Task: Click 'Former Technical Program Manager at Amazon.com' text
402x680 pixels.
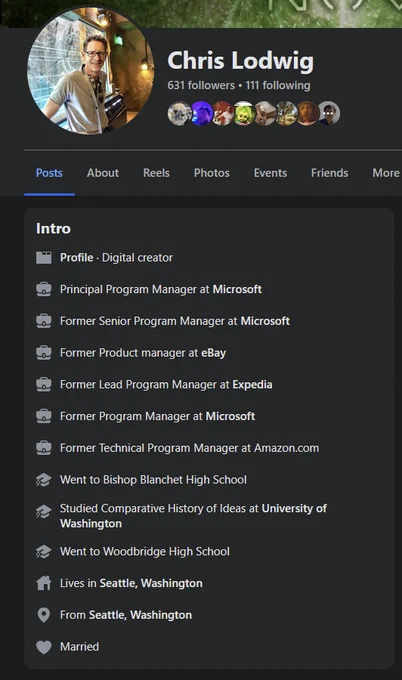Action: tap(190, 448)
